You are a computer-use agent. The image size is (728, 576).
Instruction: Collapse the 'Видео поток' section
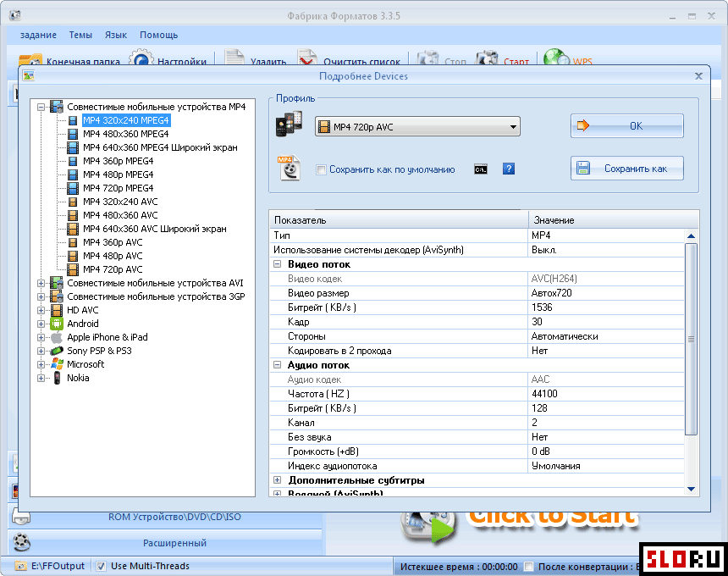pos(277,264)
